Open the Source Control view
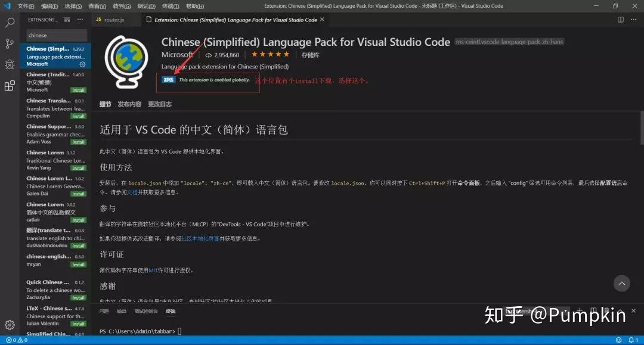Screen dimensions: 644x345 click(9, 43)
